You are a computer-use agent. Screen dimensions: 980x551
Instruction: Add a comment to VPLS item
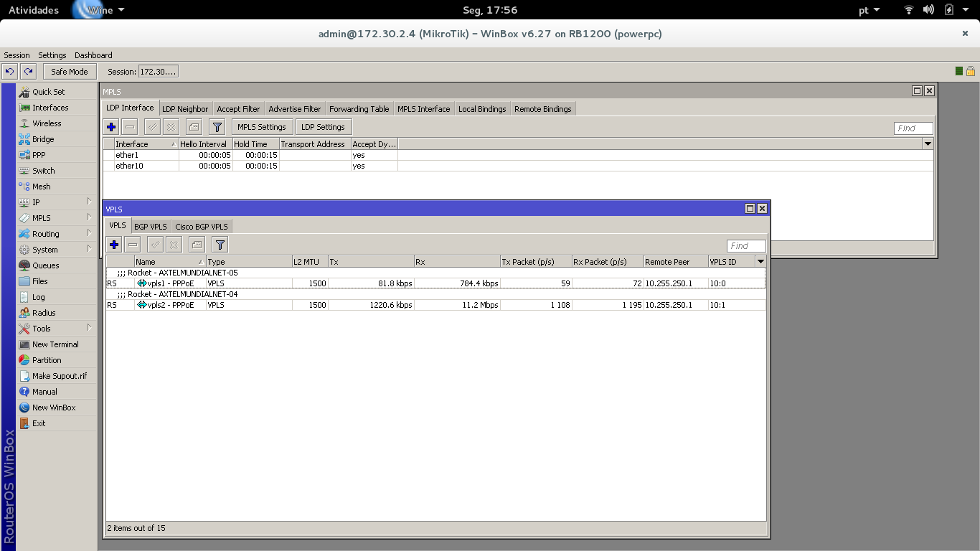197,245
